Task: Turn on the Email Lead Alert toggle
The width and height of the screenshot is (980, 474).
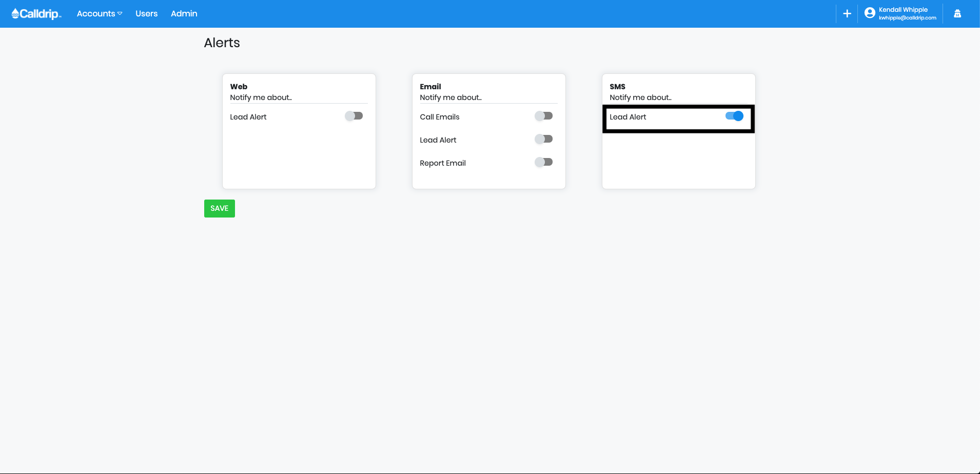Action: (544, 139)
